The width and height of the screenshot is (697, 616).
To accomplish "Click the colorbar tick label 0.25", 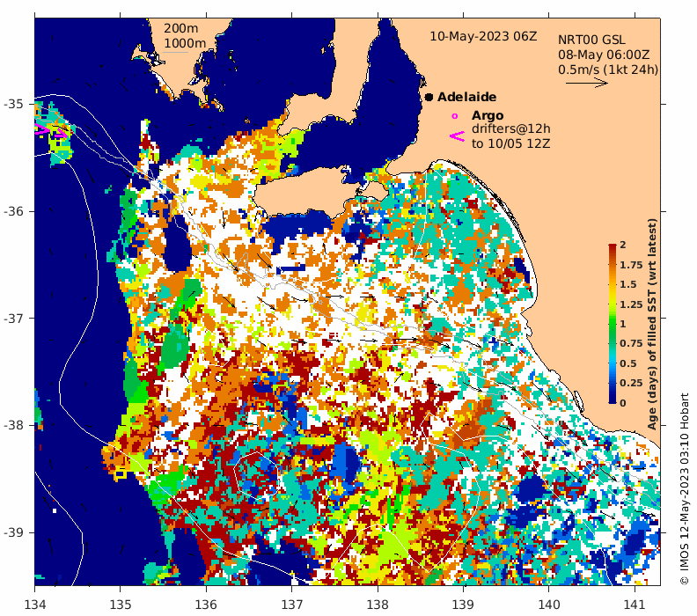I will pyautogui.click(x=631, y=383).
